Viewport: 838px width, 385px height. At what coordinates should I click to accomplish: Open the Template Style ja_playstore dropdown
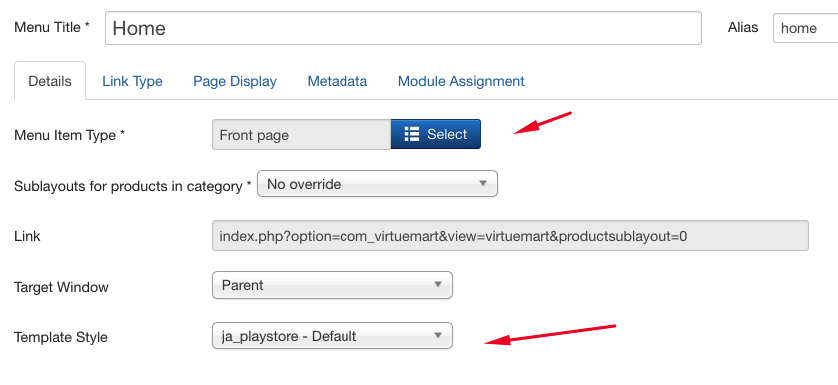tap(332, 336)
